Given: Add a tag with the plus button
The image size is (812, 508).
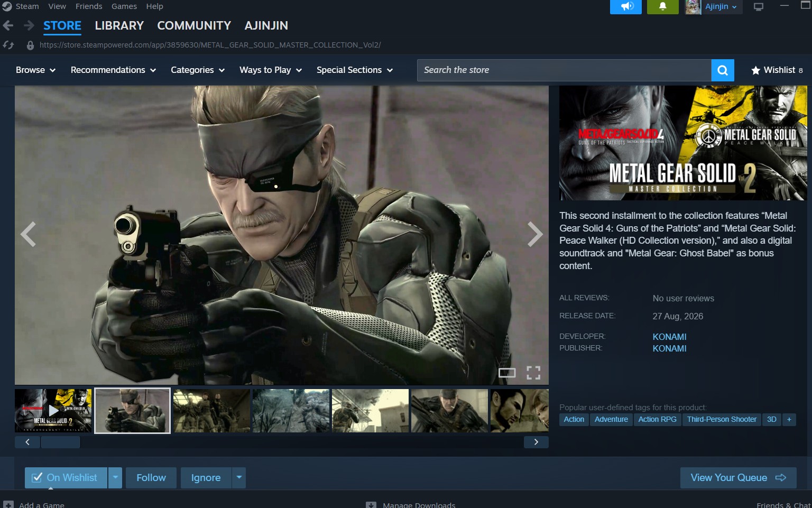Looking at the screenshot, I should 789,419.
